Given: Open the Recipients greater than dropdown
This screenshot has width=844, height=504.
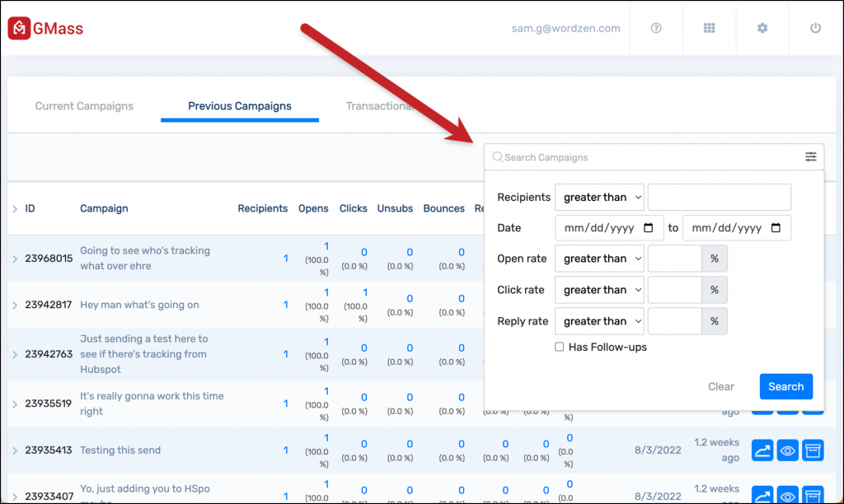Looking at the screenshot, I should point(599,197).
